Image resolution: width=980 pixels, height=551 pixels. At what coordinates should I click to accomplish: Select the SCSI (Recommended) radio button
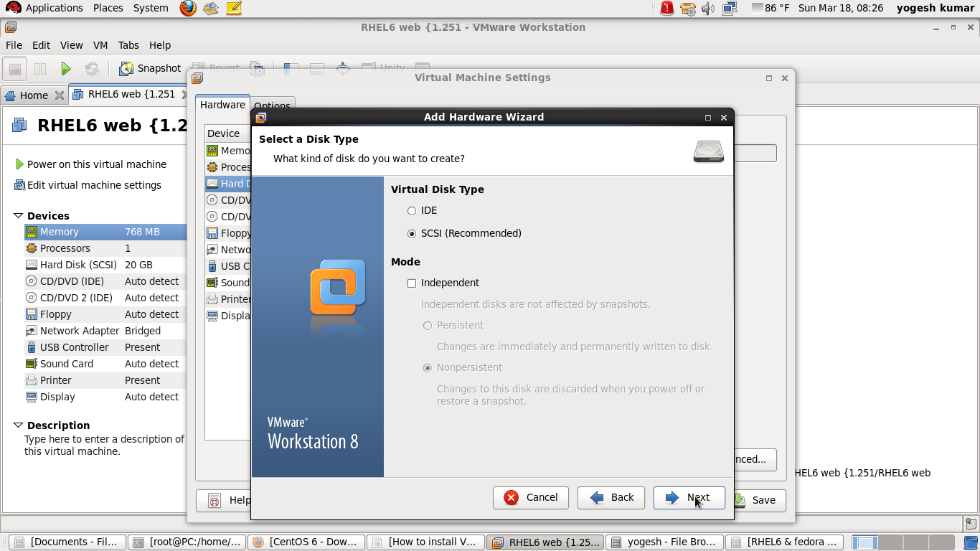pyautogui.click(x=412, y=233)
